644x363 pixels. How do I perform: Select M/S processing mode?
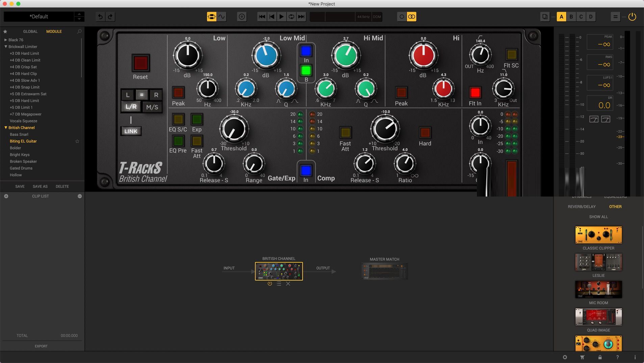[152, 107]
